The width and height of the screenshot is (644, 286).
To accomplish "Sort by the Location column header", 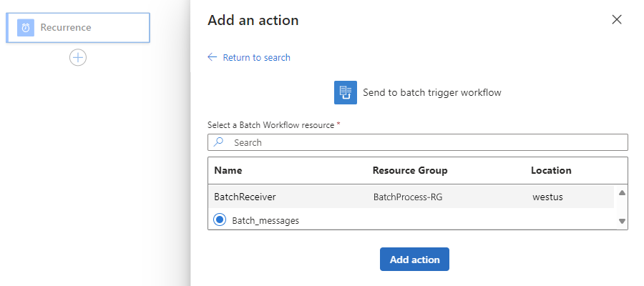I will pyautogui.click(x=551, y=171).
